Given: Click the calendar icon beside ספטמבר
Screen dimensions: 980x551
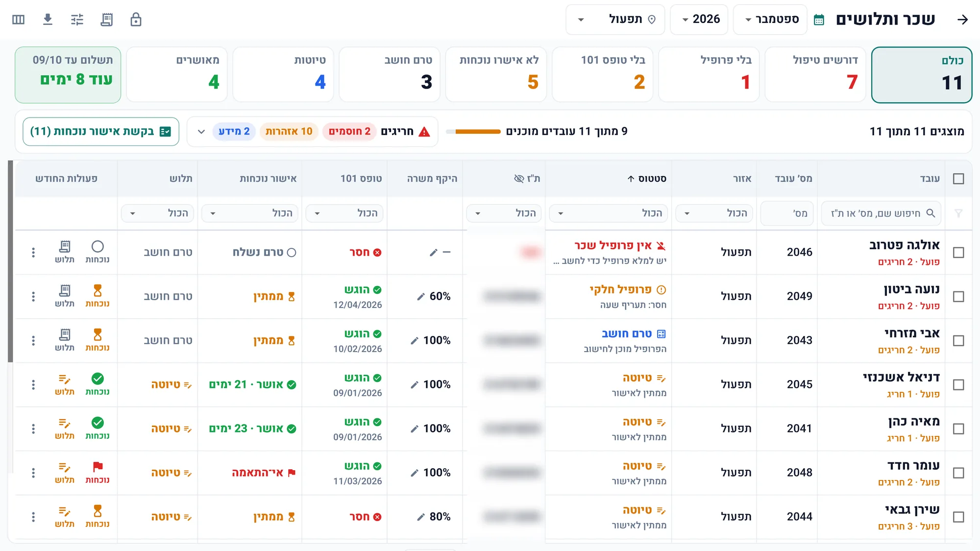Looking at the screenshot, I should pyautogui.click(x=819, y=20).
